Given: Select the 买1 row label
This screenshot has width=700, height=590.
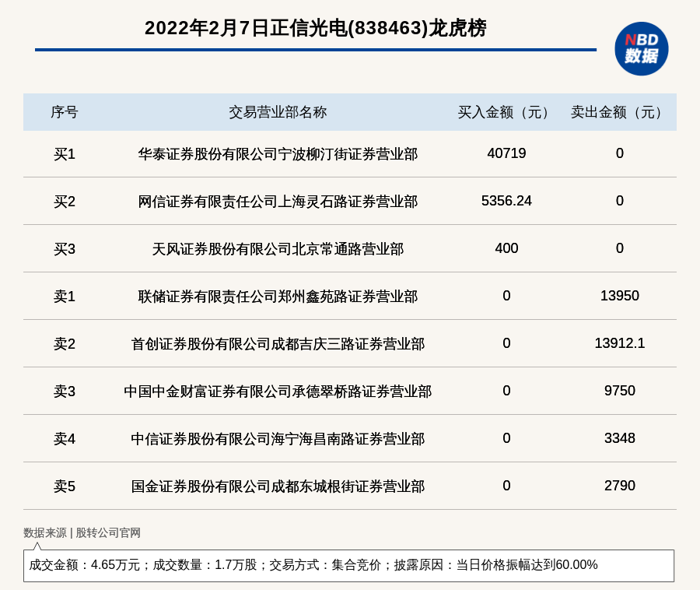Looking at the screenshot, I should [65, 154].
